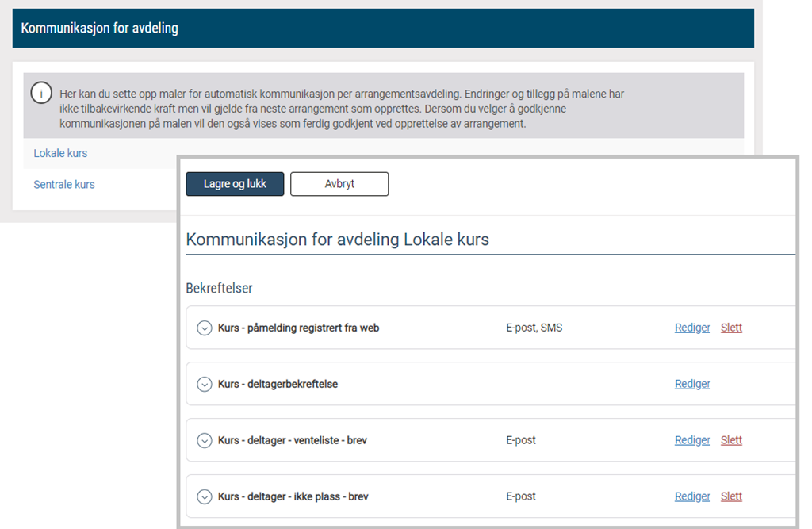Click 'E-post' in the ikke plass row
The width and height of the screenshot is (812, 529).
click(521, 496)
